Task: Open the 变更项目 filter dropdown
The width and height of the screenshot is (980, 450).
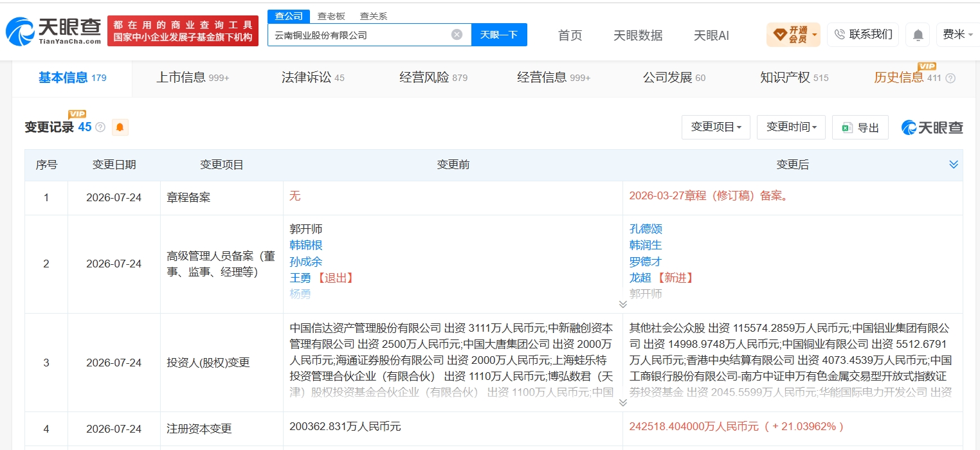Action: point(716,127)
